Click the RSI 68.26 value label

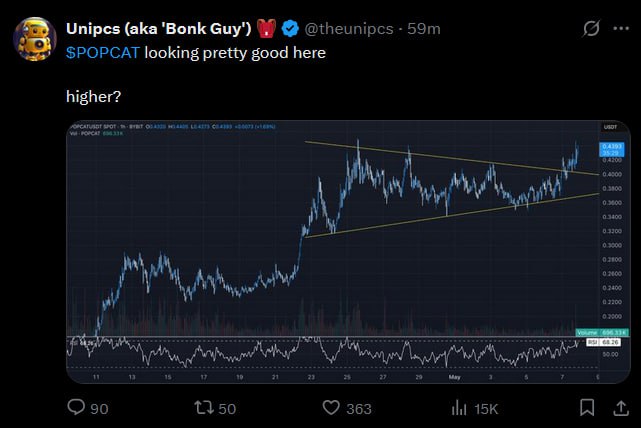pos(603,342)
